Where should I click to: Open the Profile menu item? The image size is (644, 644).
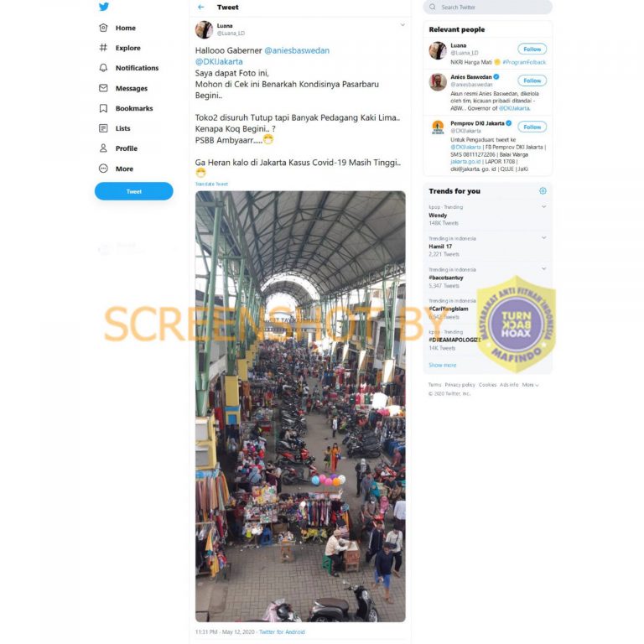click(118, 148)
